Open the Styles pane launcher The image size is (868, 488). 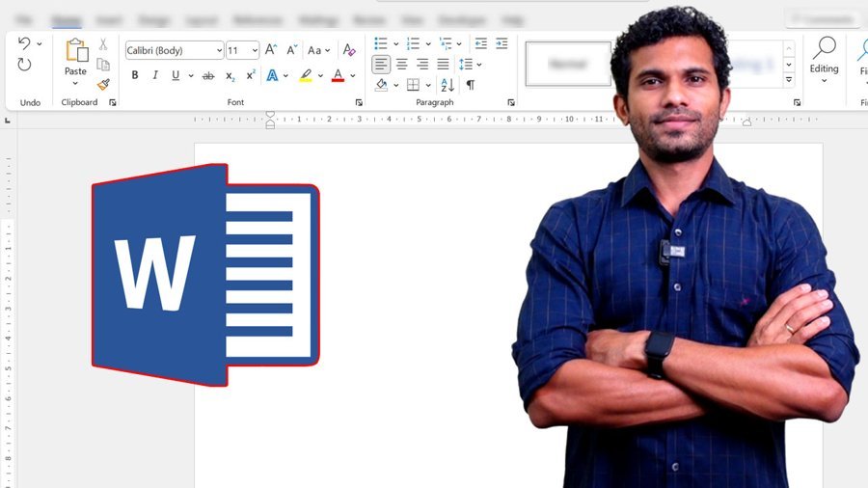(x=798, y=102)
